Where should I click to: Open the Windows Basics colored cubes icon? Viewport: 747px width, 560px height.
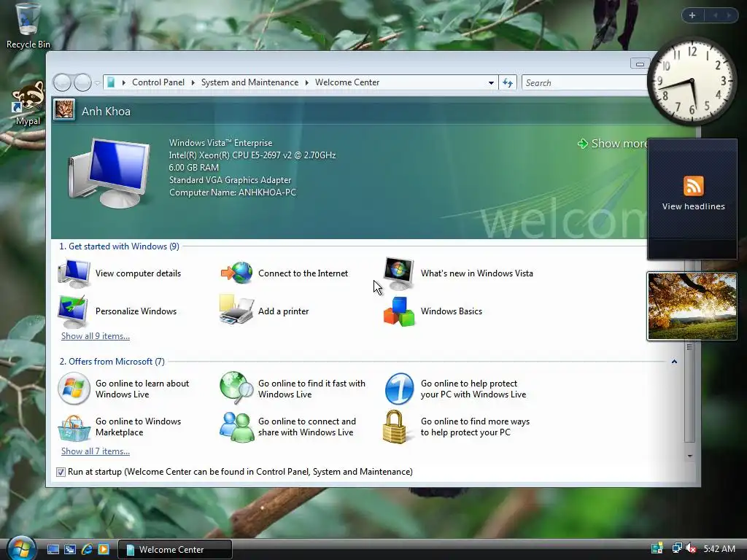(x=399, y=312)
